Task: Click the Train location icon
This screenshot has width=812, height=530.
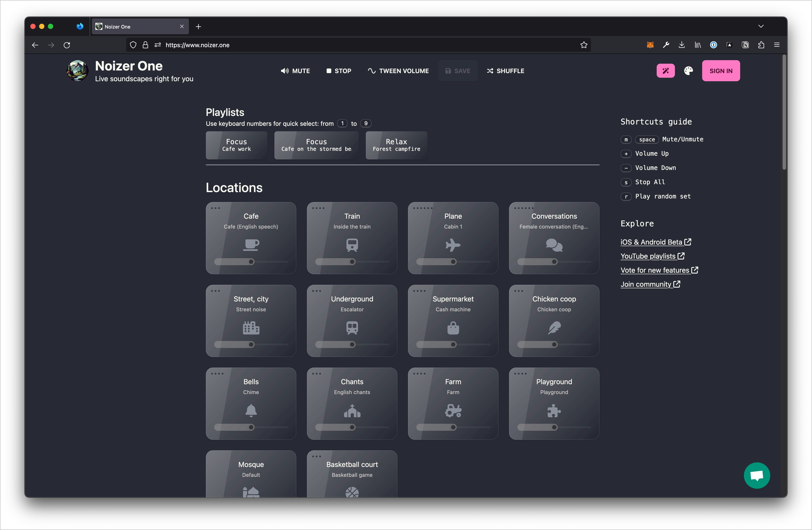Action: [x=352, y=245]
